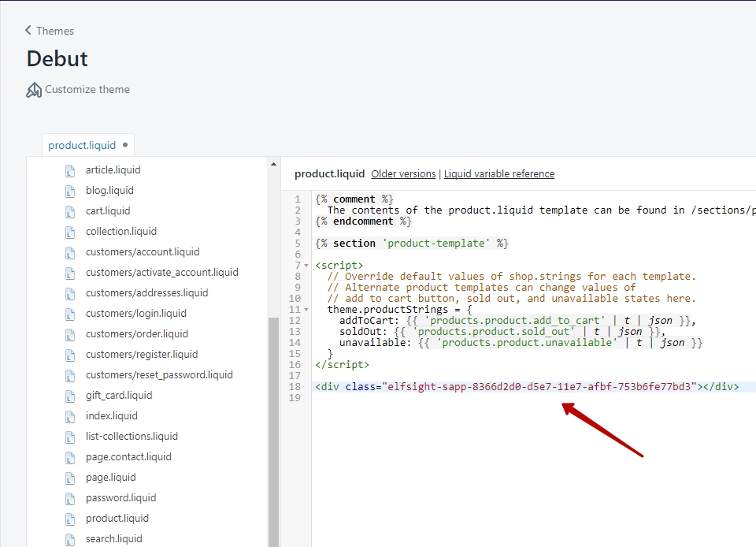This screenshot has height=547, width=756.
Task: Click file icon next to cart.liquid
Action: click(70, 212)
